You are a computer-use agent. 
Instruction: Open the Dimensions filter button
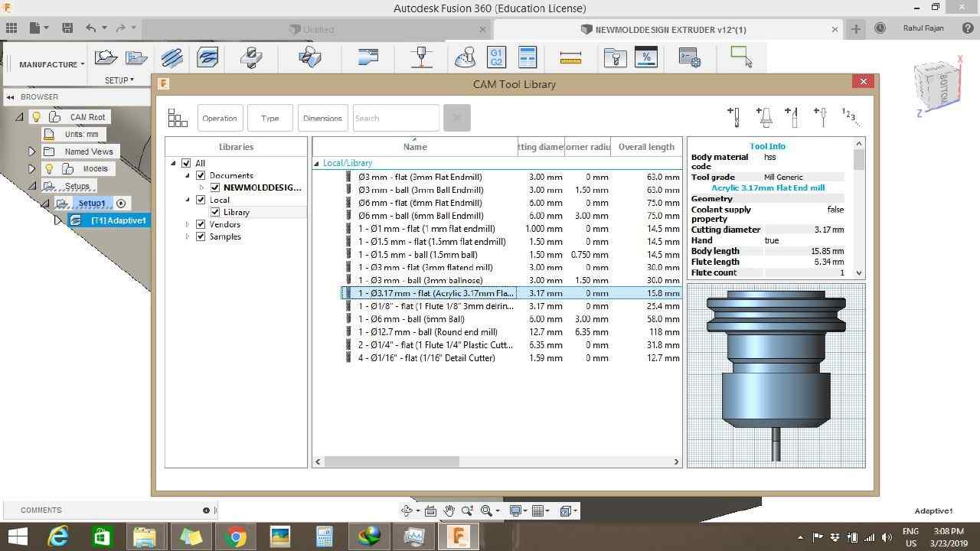coord(322,118)
